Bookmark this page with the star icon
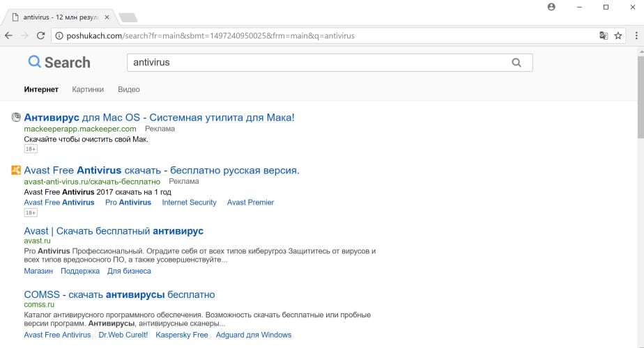 pos(618,35)
